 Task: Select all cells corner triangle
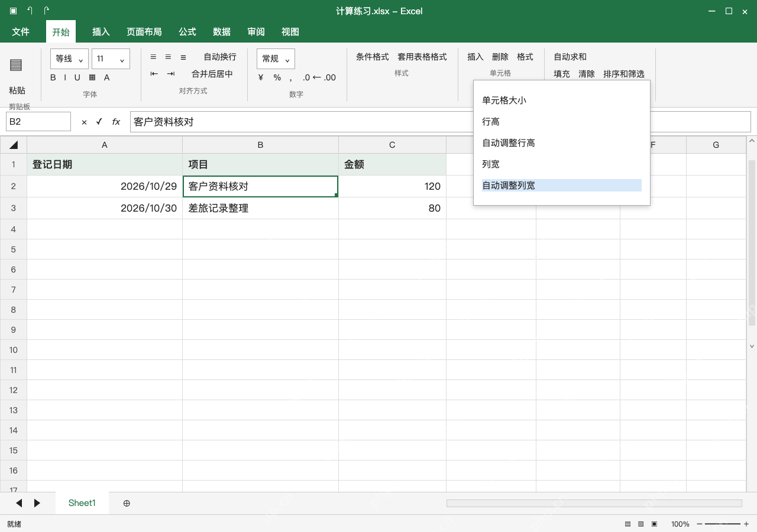14,145
